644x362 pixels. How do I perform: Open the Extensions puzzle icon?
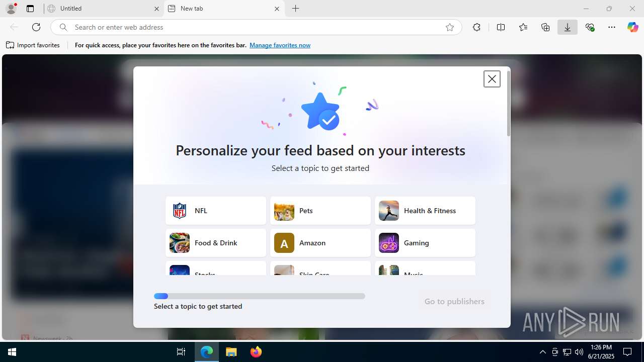pyautogui.click(x=476, y=27)
